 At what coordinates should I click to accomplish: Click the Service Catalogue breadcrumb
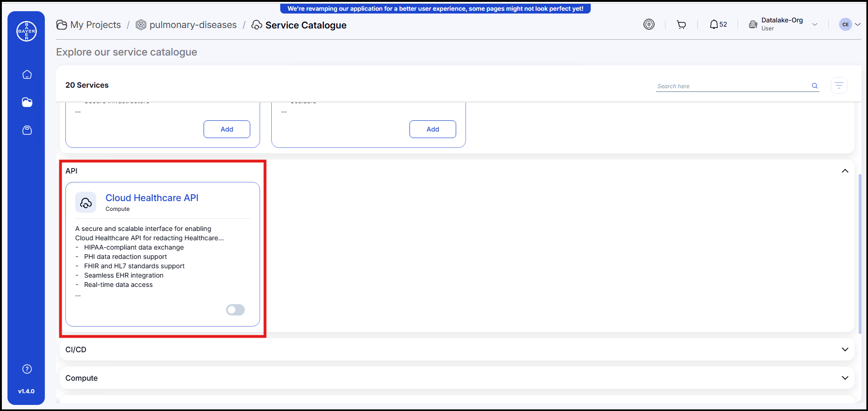coord(306,25)
